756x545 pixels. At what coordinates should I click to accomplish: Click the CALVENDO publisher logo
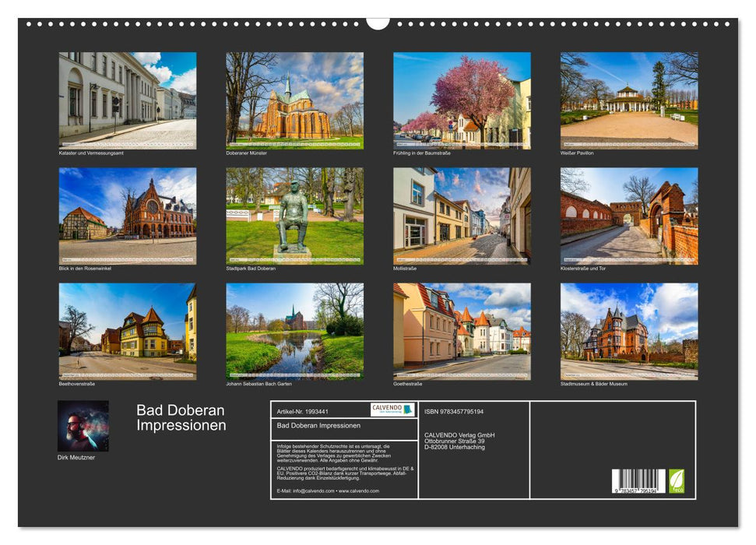[387, 409]
